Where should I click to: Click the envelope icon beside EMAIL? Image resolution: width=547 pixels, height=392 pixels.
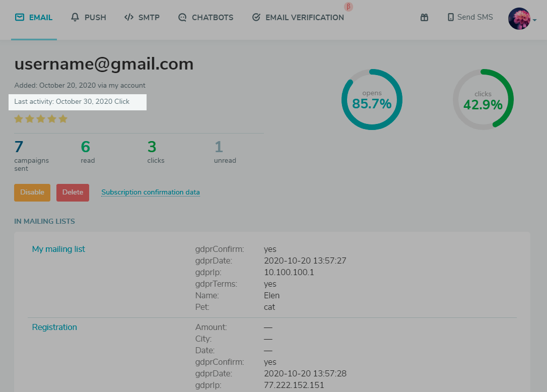tap(20, 17)
